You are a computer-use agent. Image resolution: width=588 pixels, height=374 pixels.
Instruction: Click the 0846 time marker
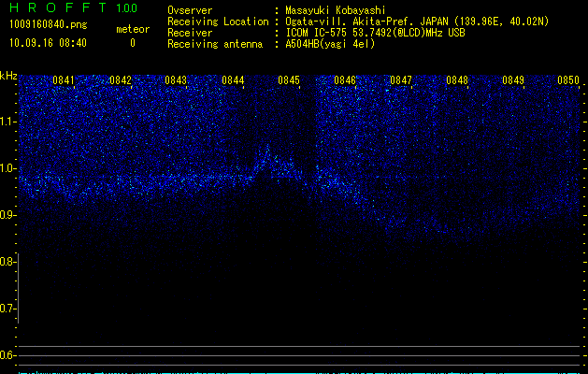pyautogui.click(x=345, y=80)
